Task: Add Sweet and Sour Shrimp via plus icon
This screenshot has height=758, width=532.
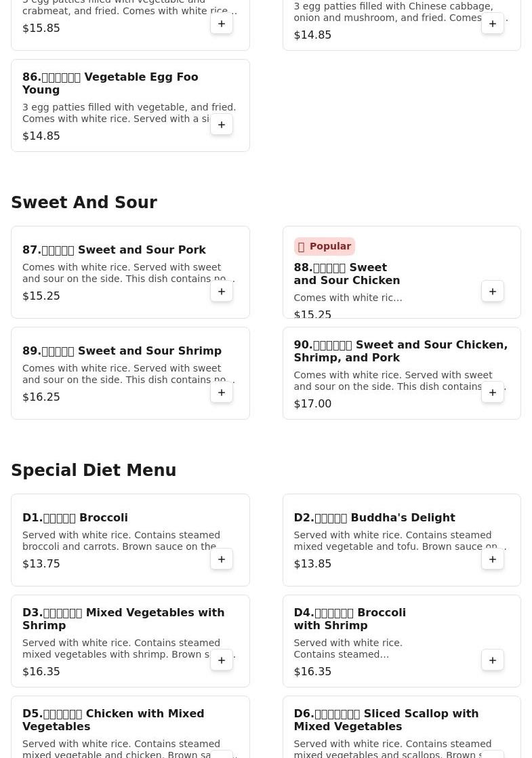Action: (x=222, y=393)
